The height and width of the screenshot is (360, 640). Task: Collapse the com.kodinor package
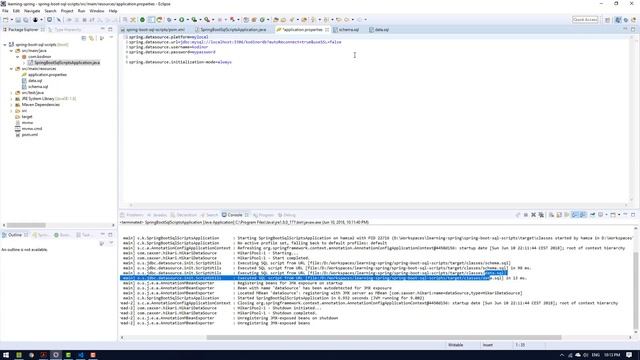tap(17, 57)
